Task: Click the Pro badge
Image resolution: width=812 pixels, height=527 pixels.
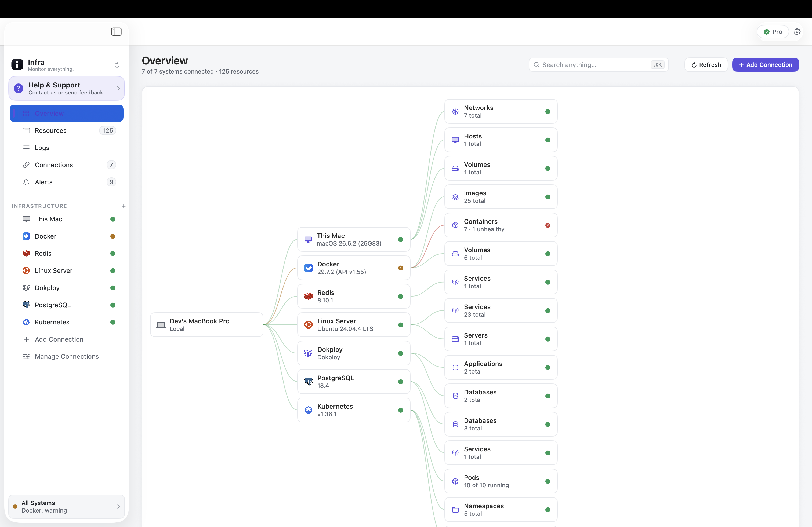Action: [773, 32]
